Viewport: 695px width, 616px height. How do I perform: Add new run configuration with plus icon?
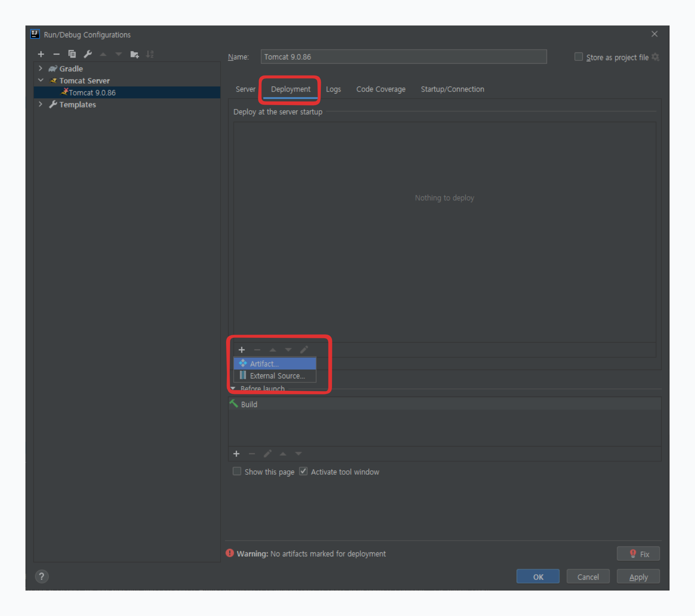[x=41, y=54]
